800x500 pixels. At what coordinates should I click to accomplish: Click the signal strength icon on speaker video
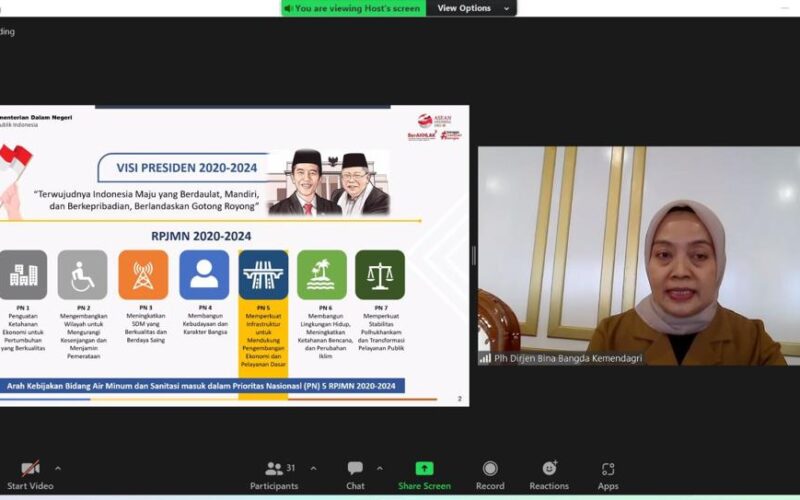pyautogui.click(x=485, y=359)
